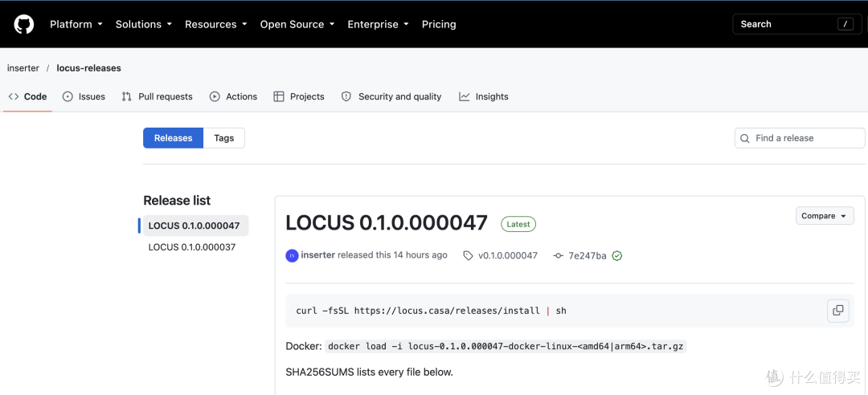
Task: Expand the Resources menu
Action: click(216, 24)
